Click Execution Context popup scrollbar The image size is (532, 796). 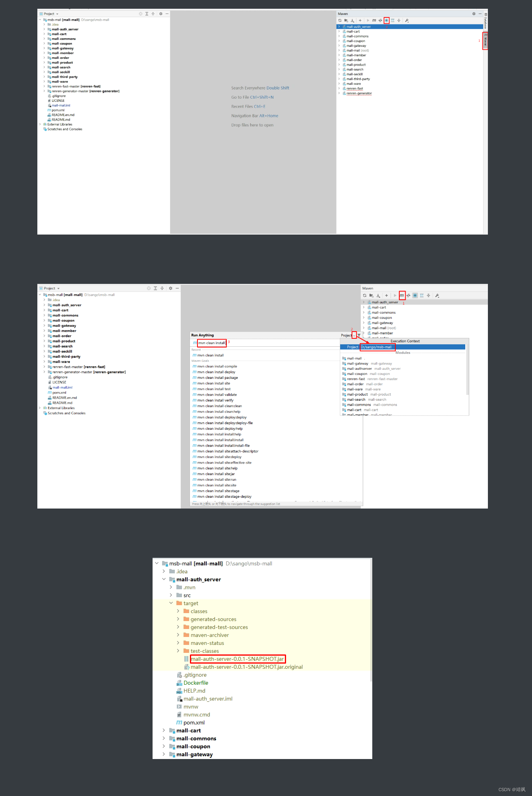(467, 370)
